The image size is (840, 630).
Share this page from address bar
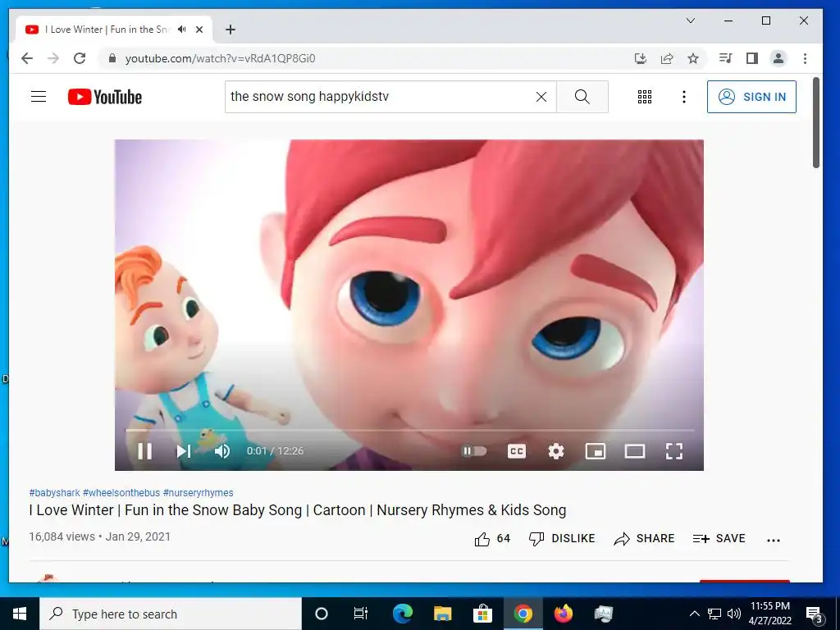tap(667, 58)
